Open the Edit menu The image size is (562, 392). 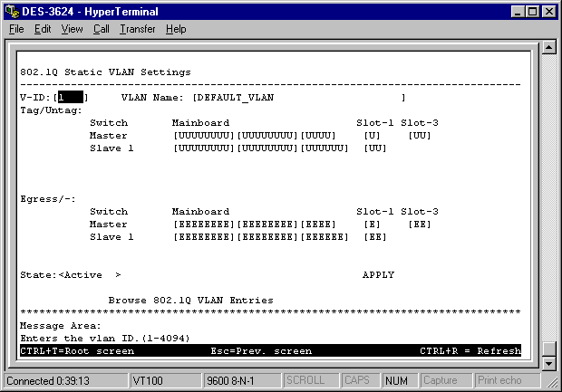[x=43, y=29]
